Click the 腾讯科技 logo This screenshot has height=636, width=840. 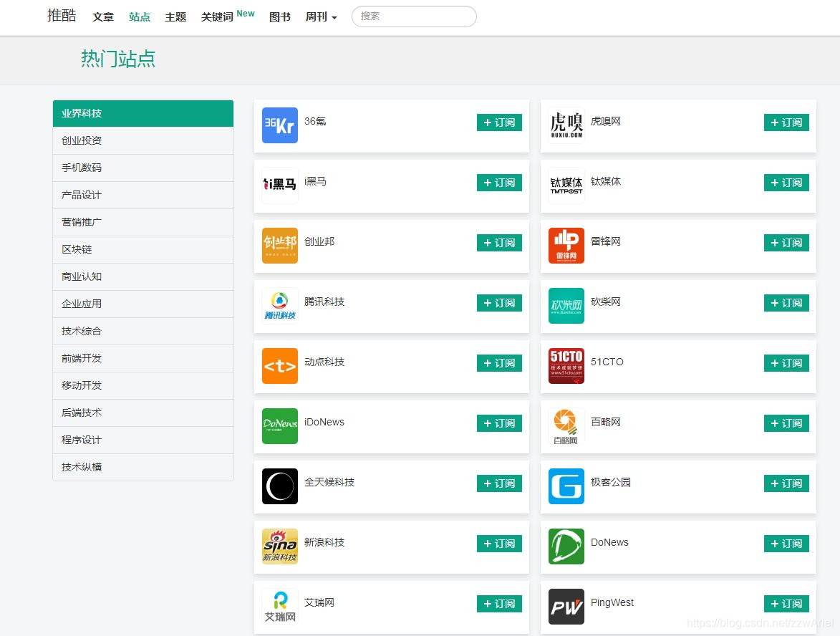(x=280, y=306)
